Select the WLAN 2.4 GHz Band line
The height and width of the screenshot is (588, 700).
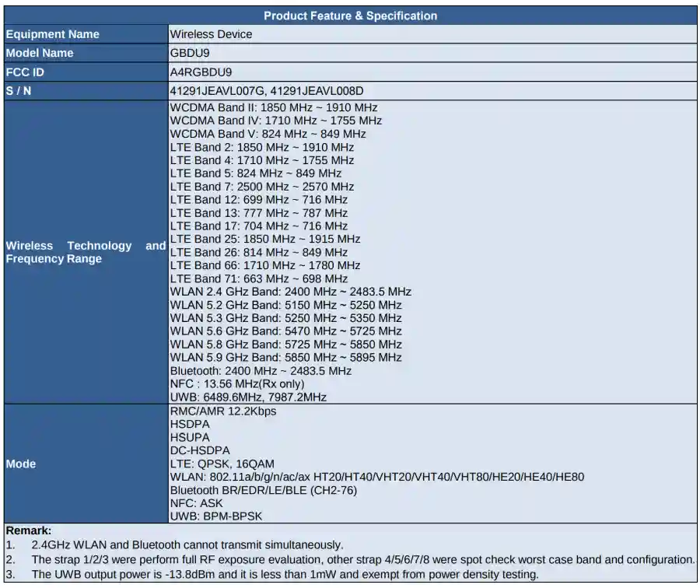click(291, 292)
